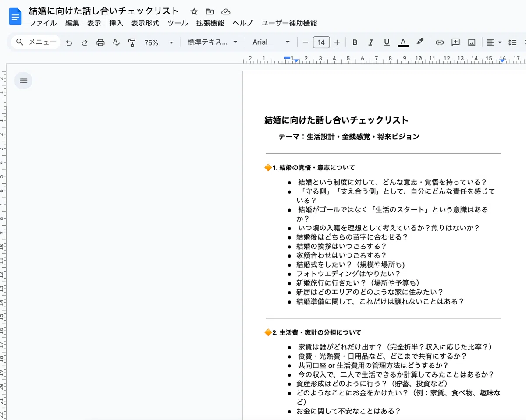The width and height of the screenshot is (526, 420).
Task: Click the redo arrow
Action: pyautogui.click(x=85, y=42)
